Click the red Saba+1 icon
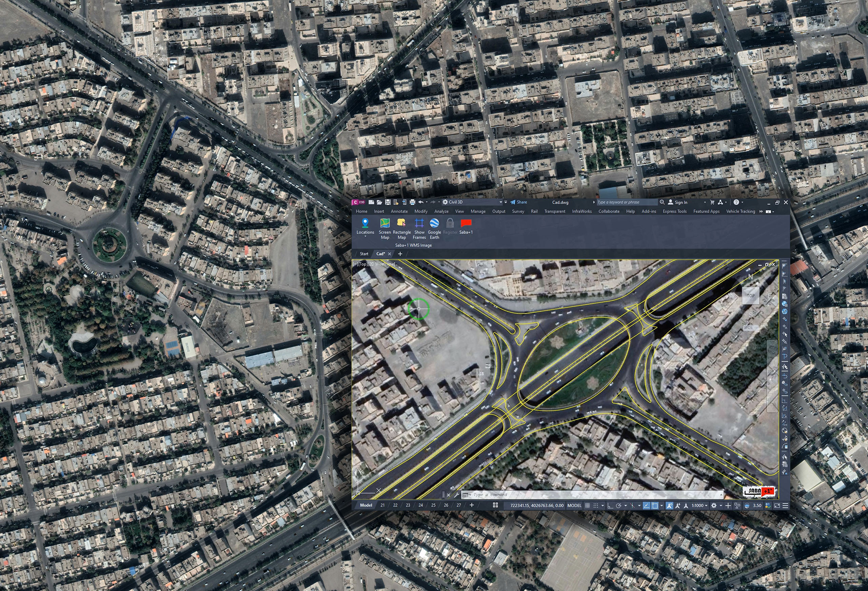Image resolution: width=868 pixels, height=591 pixels. (x=466, y=223)
